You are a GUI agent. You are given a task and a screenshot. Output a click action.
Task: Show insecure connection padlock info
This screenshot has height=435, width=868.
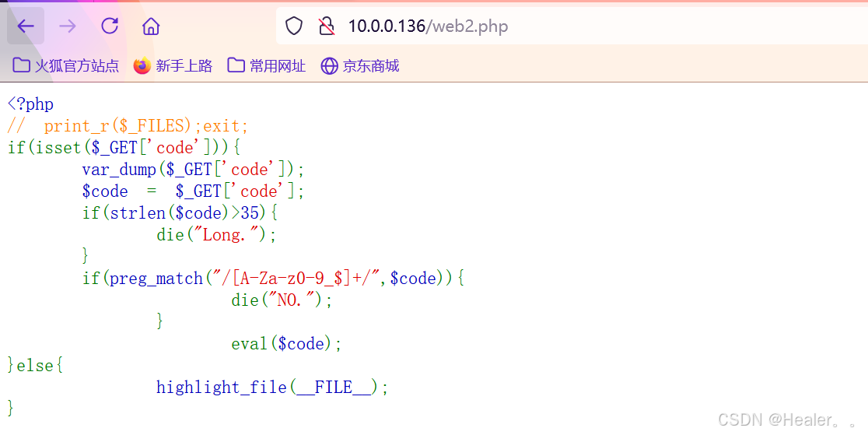point(327,26)
